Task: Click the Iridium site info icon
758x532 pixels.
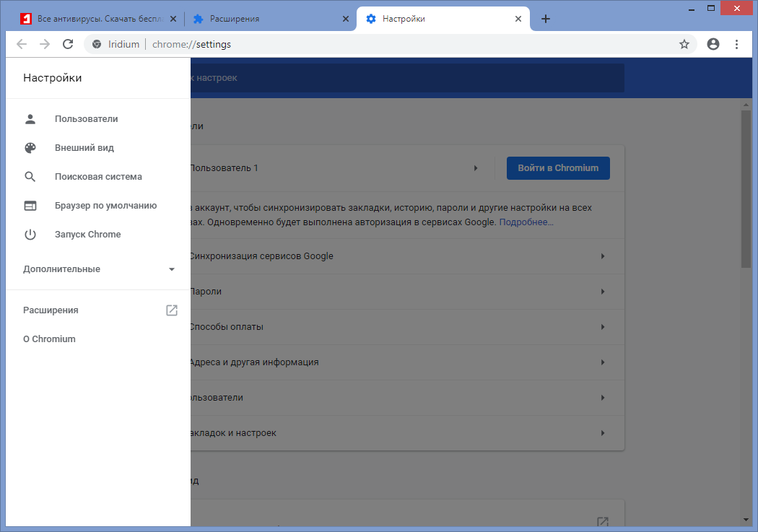Action: point(97,45)
